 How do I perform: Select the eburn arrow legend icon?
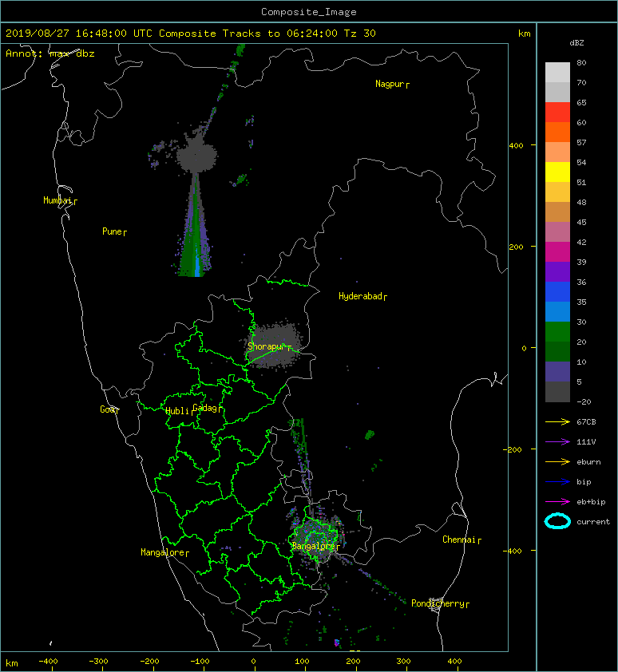pyautogui.click(x=557, y=461)
